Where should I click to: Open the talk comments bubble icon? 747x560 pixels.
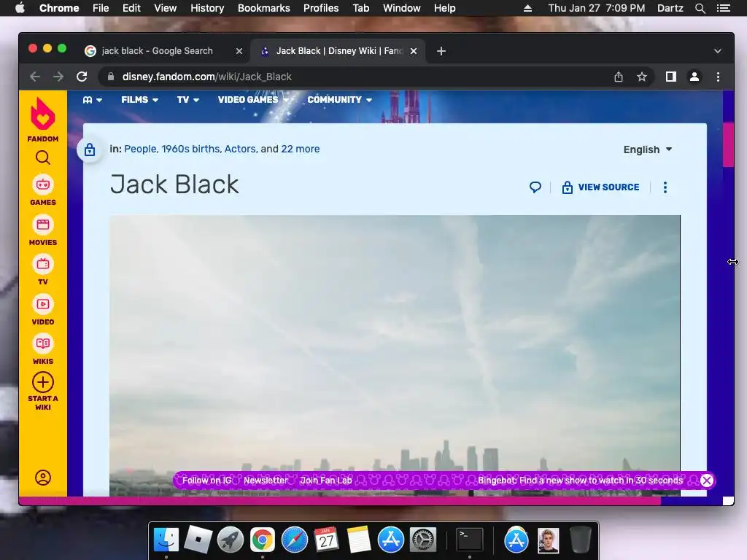pyautogui.click(x=535, y=187)
